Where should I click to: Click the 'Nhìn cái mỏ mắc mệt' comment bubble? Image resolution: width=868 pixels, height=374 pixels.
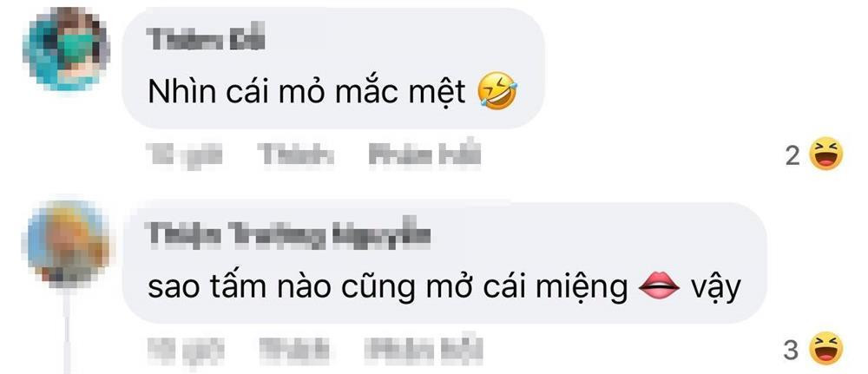click(332, 68)
